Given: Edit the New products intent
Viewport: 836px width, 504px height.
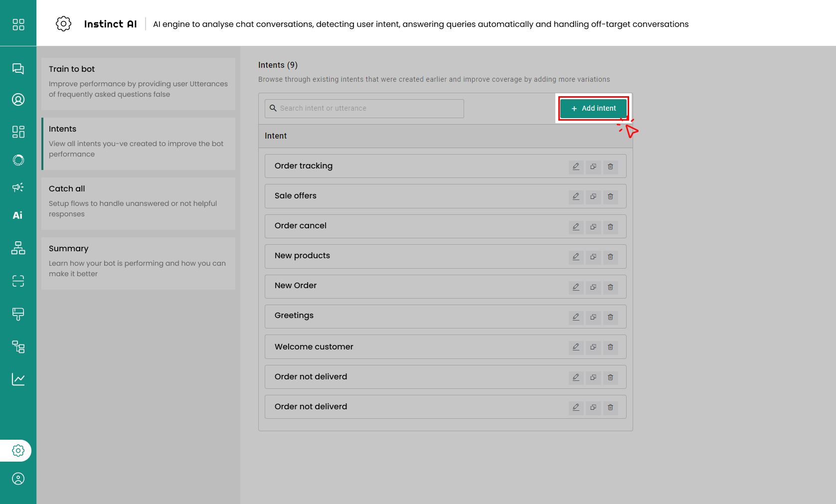Looking at the screenshot, I should 576,257.
